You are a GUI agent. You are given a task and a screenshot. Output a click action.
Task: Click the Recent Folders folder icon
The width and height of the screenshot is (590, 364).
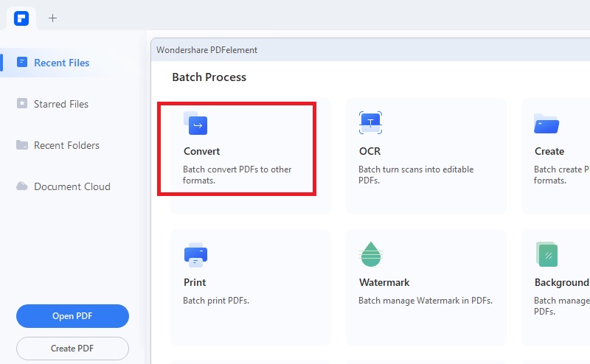(22, 144)
